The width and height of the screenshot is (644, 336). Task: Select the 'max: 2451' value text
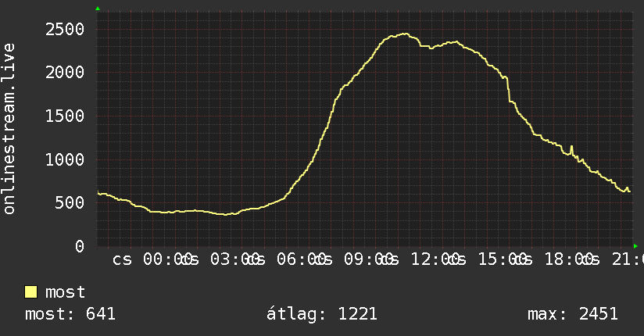(x=573, y=314)
